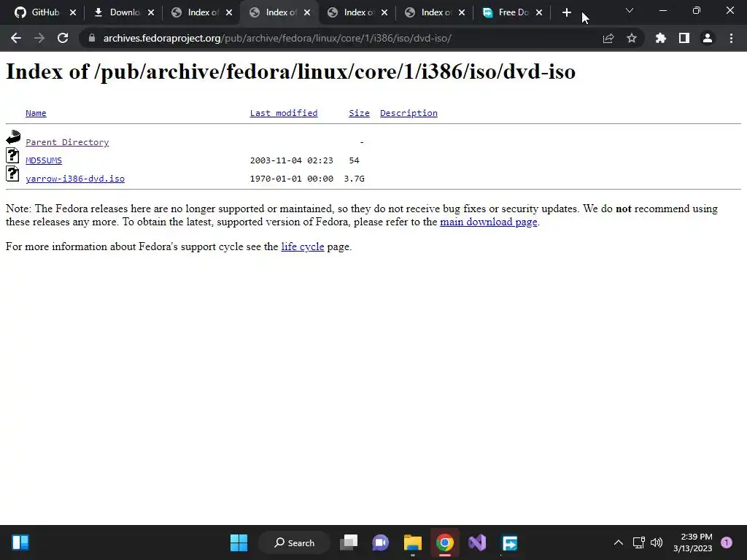Close the GitHub tab
The width and height of the screenshot is (747, 560).
click(73, 12)
